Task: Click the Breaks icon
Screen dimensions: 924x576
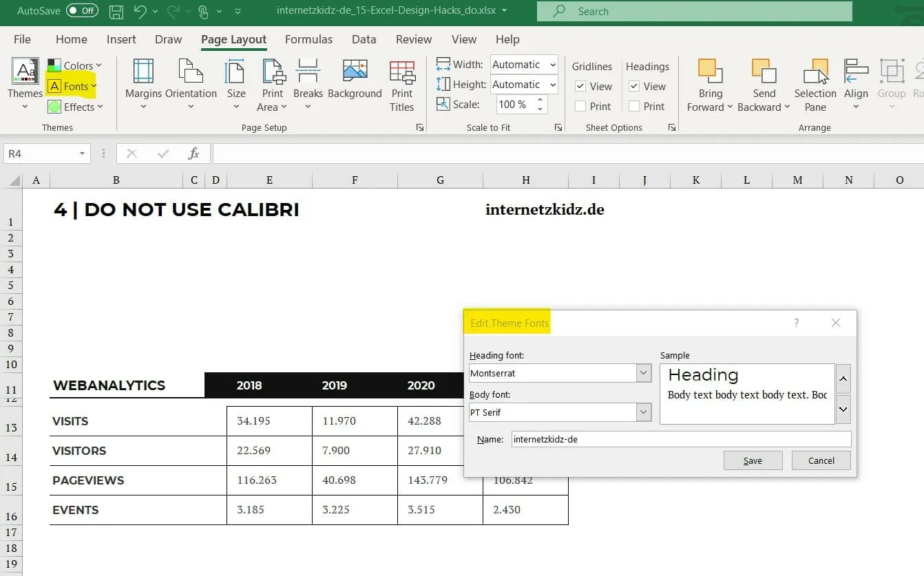Action: pyautogui.click(x=308, y=78)
